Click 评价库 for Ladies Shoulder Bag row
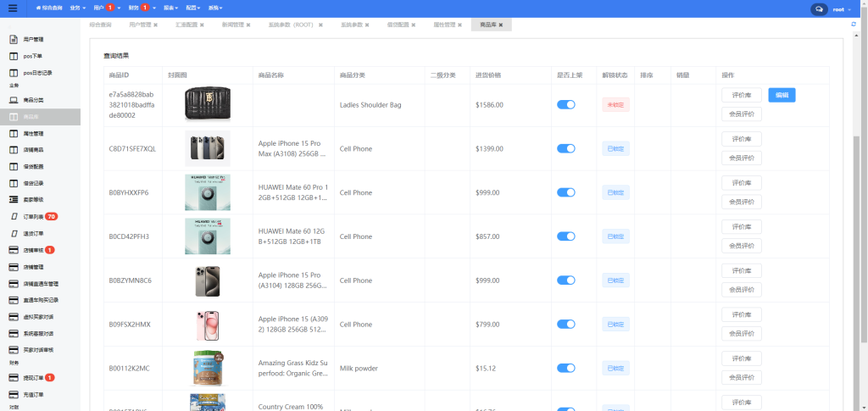Image resolution: width=868 pixels, height=411 pixels. [741, 95]
